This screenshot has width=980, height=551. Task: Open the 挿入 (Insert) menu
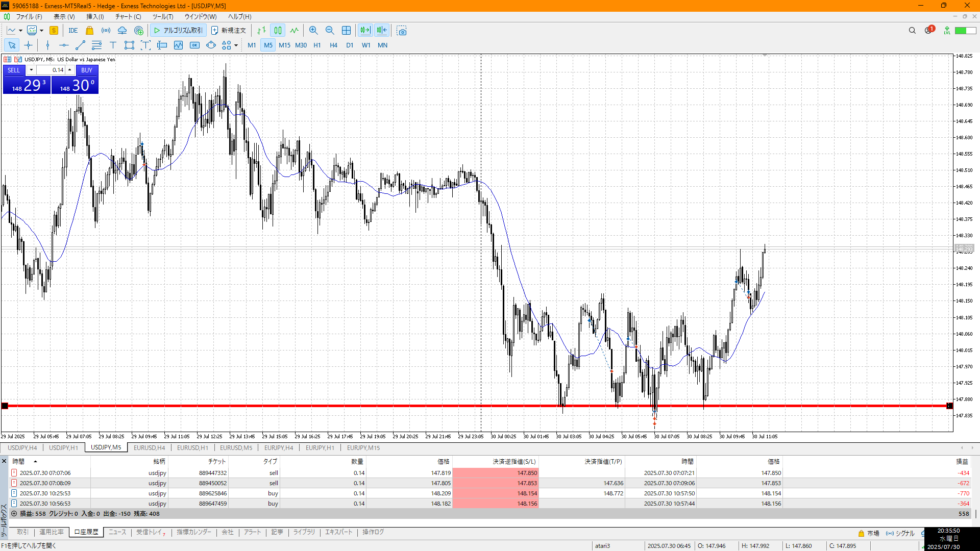95,17
